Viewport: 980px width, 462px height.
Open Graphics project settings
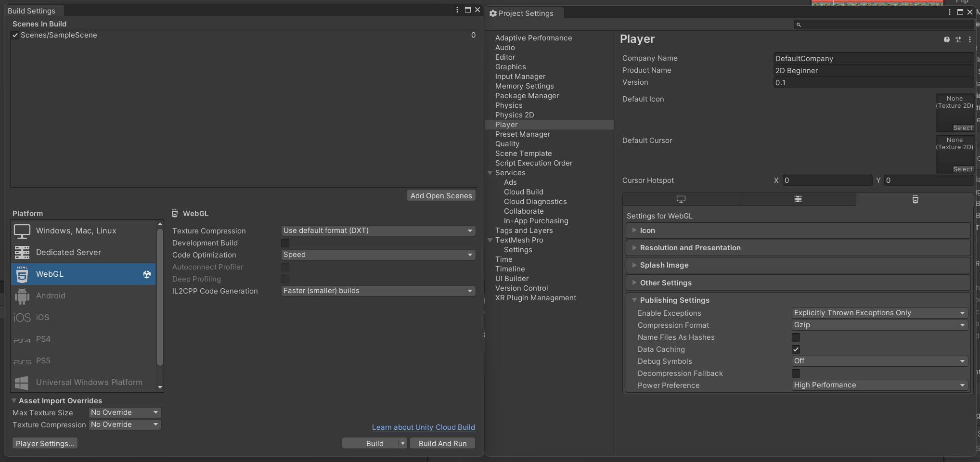tap(511, 67)
